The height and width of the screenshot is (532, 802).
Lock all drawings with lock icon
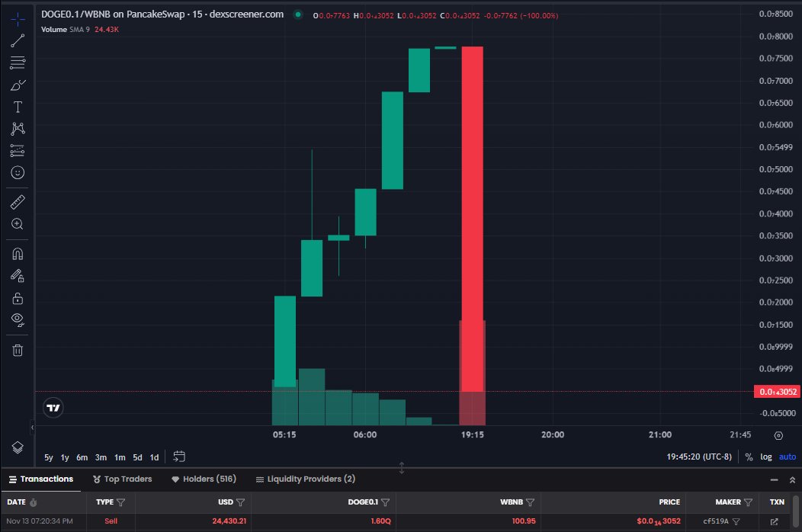[17, 296]
